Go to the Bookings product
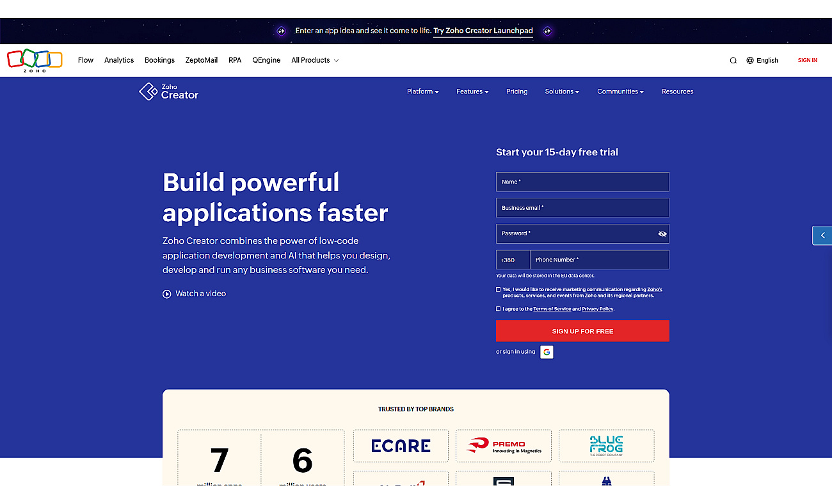832x504 pixels. [159, 60]
